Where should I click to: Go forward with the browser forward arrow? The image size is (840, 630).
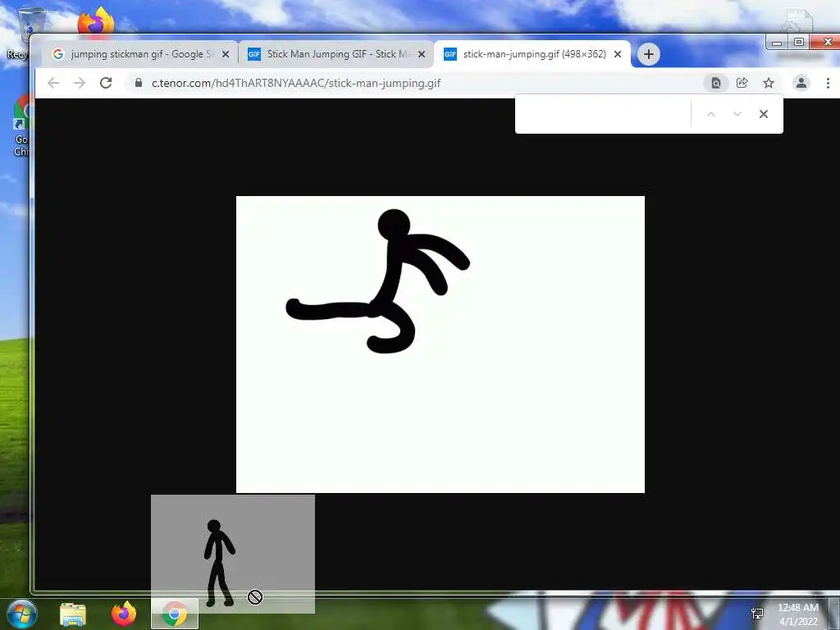pos(80,83)
